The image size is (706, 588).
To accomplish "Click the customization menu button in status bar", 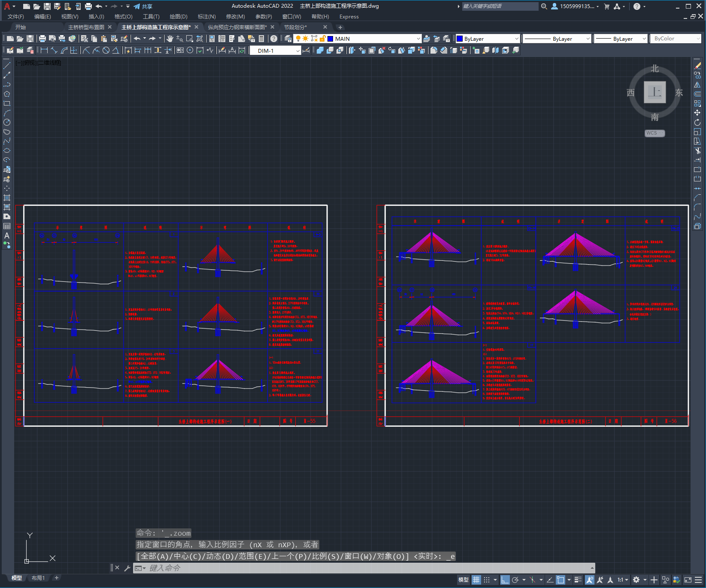I will coord(698,580).
